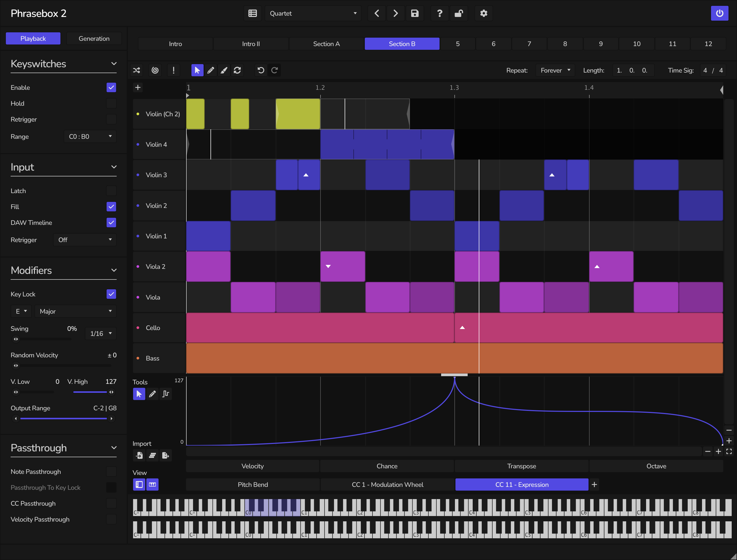Redo the last action
737x560 pixels.
click(274, 70)
